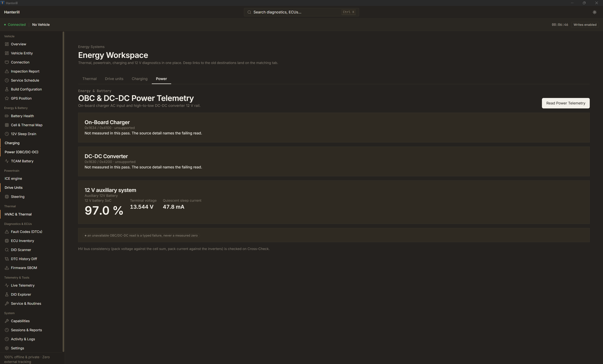The image size is (603, 364).
Task: Open the Drive Units sidebar entry
Action: [x=31, y=188]
